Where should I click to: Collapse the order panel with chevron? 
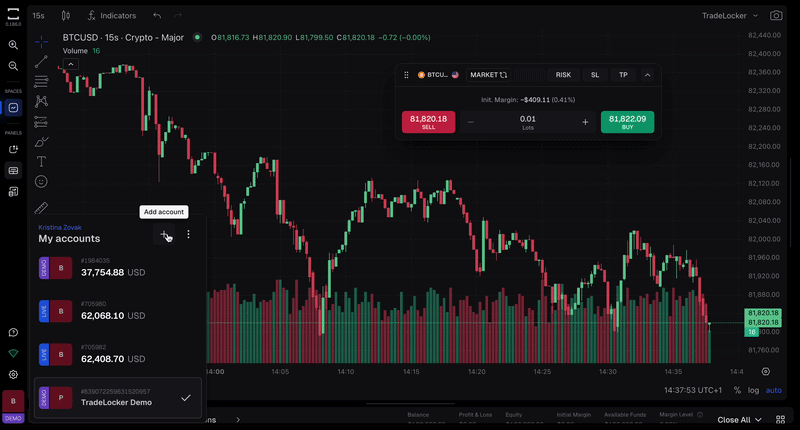pyautogui.click(x=647, y=75)
